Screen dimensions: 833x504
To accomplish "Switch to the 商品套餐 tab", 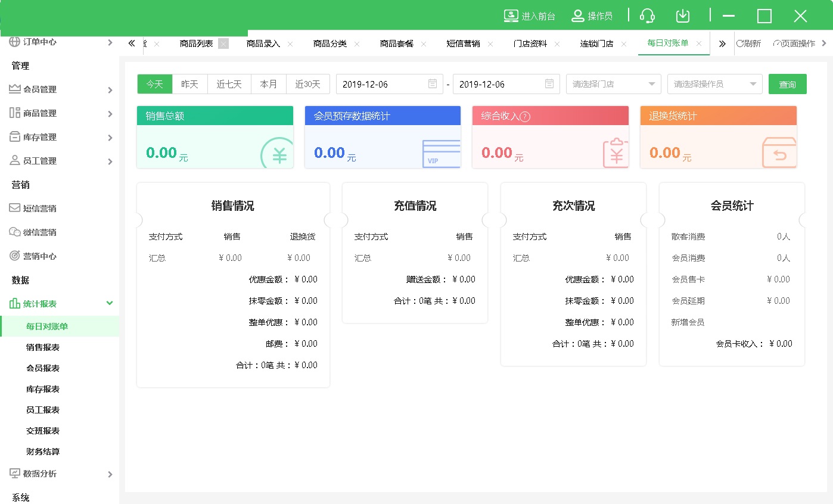I will tap(396, 43).
